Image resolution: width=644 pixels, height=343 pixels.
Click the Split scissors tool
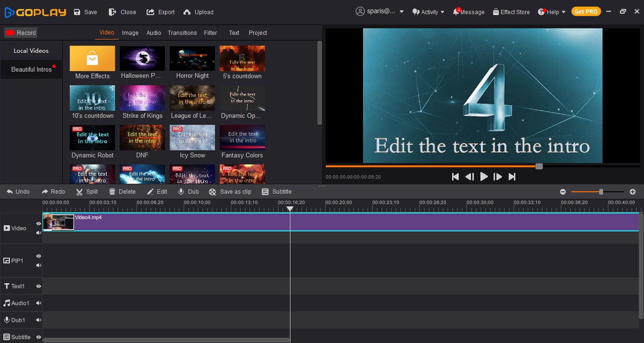coord(80,192)
